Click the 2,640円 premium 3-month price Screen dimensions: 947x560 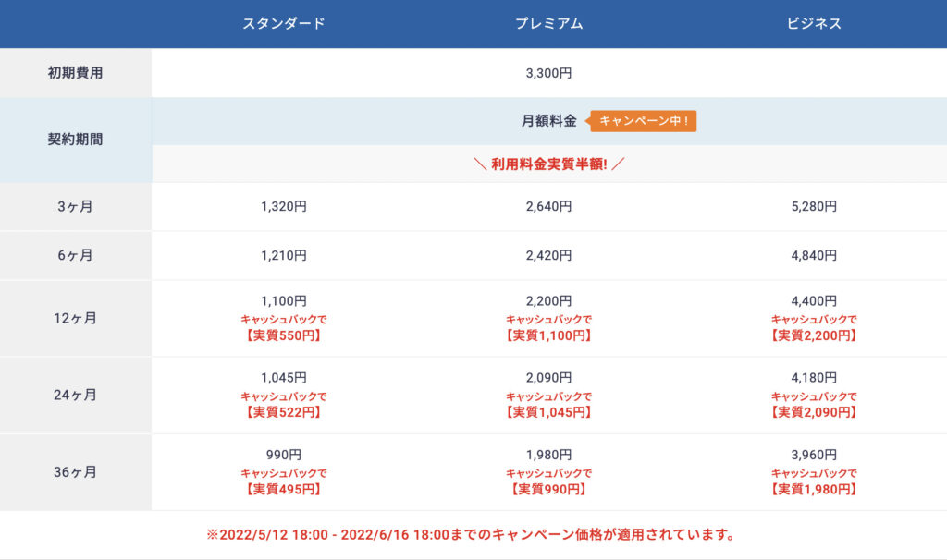tap(549, 206)
